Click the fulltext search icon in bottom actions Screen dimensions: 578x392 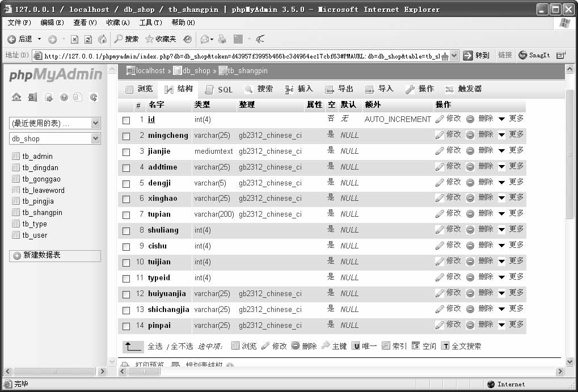click(445, 345)
